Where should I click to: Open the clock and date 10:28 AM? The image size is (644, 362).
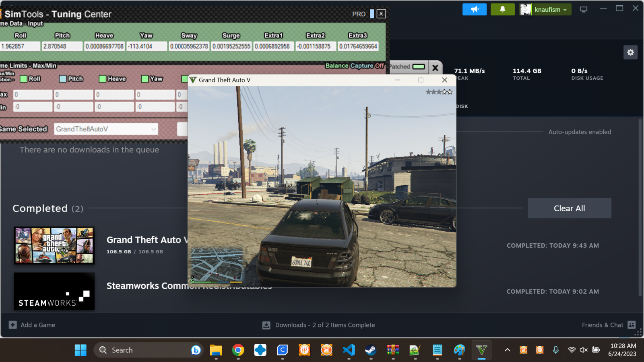[x=623, y=350]
